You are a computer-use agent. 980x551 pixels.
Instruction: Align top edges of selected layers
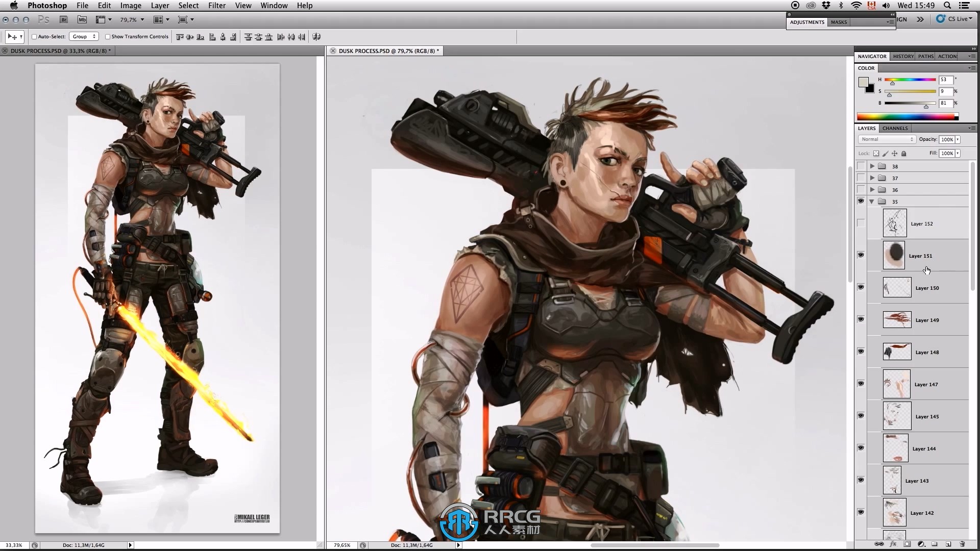pos(180,37)
